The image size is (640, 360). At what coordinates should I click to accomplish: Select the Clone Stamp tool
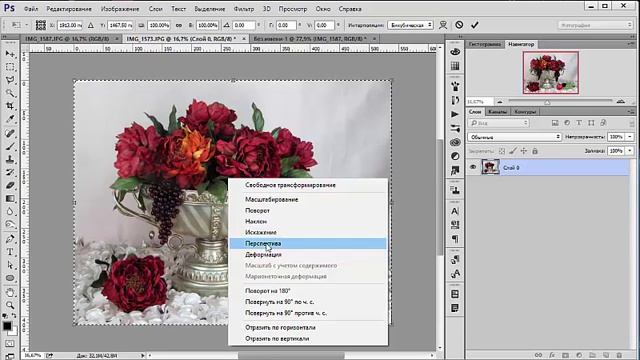click(x=10, y=160)
